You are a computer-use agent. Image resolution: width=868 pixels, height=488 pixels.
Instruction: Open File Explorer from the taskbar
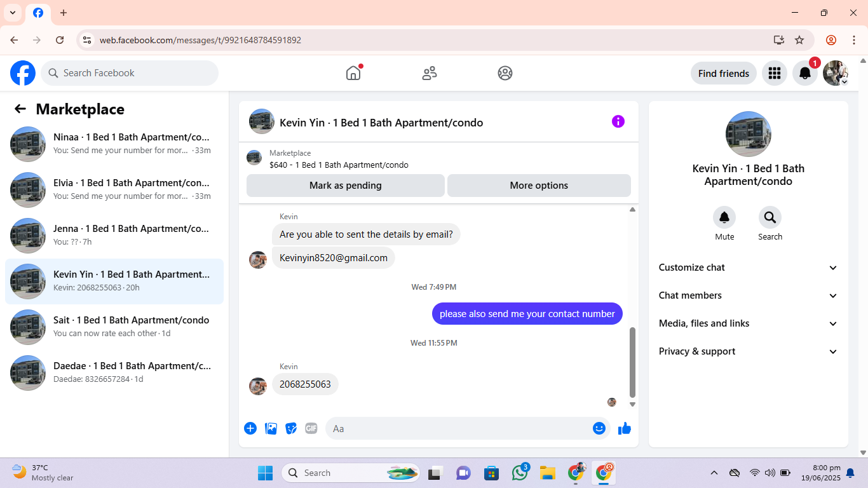pyautogui.click(x=548, y=473)
